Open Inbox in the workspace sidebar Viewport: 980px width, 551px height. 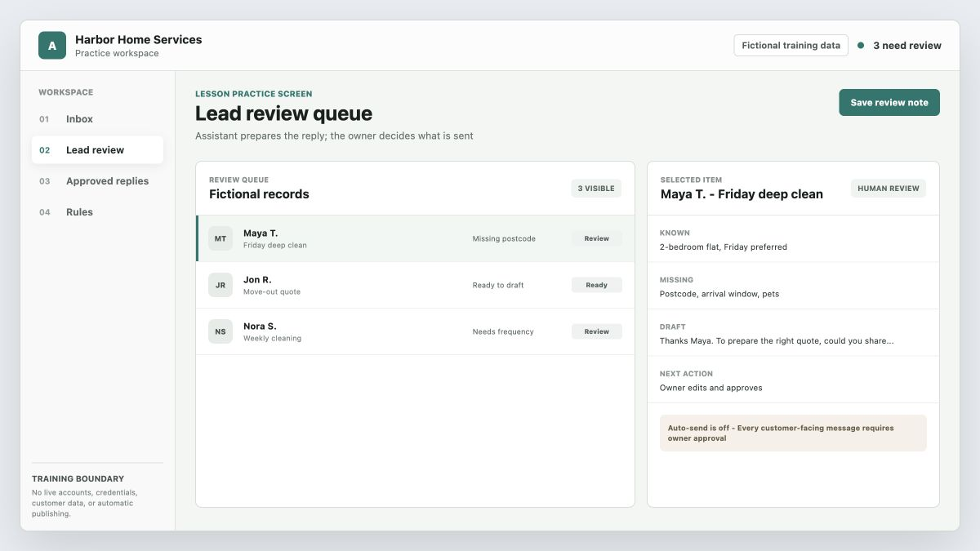[x=97, y=119]
